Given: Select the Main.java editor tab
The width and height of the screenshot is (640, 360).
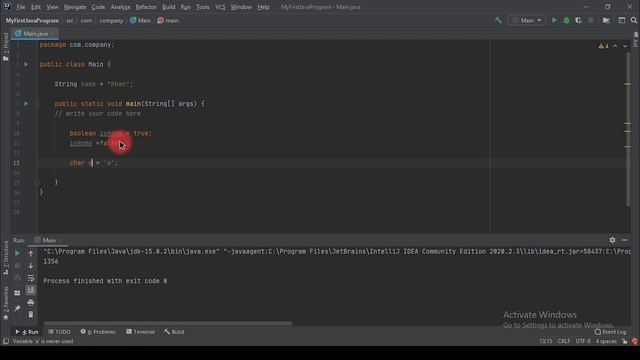Looking at the screenshot, I should (35, 33).
